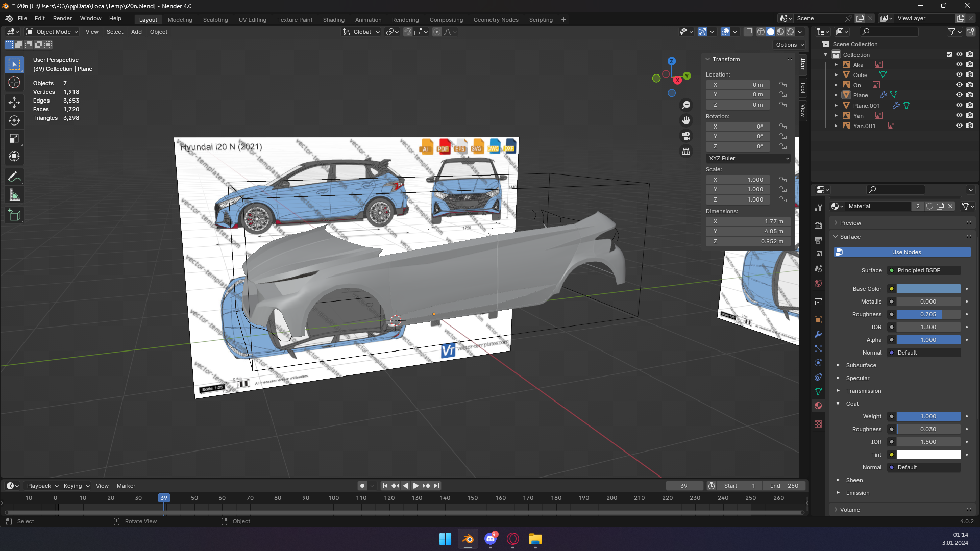Hide the Cube object in outliner
Screen dimensions: 980x551
[x=959, y=74]
